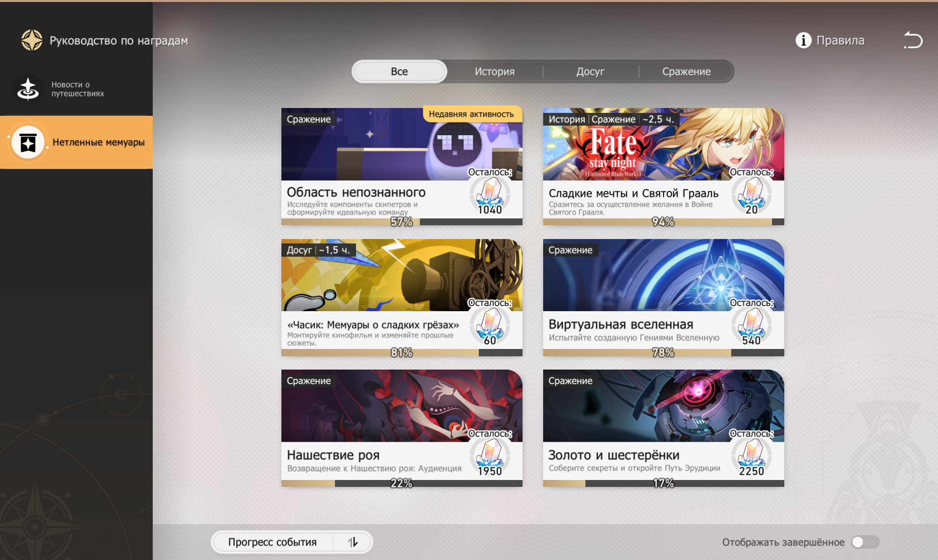Open 'Нетленные мемуары' sidebar section

[x=76, y=142]
